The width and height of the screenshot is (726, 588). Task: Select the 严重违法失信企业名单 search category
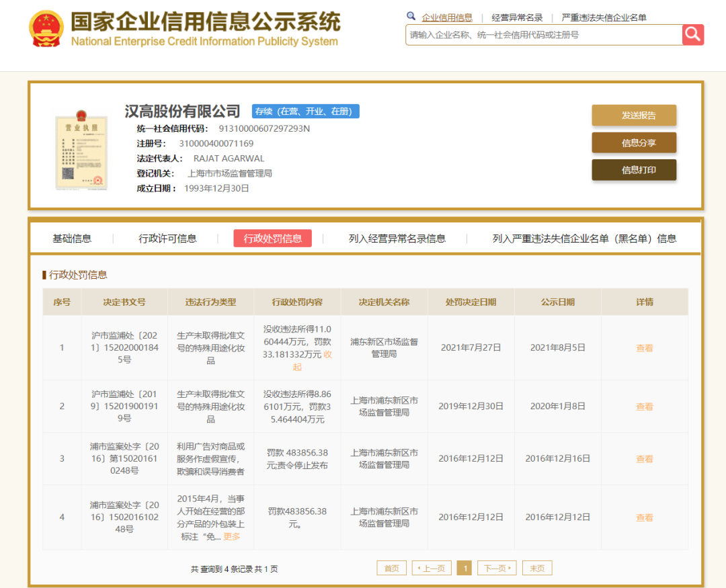tap(604, 17)
